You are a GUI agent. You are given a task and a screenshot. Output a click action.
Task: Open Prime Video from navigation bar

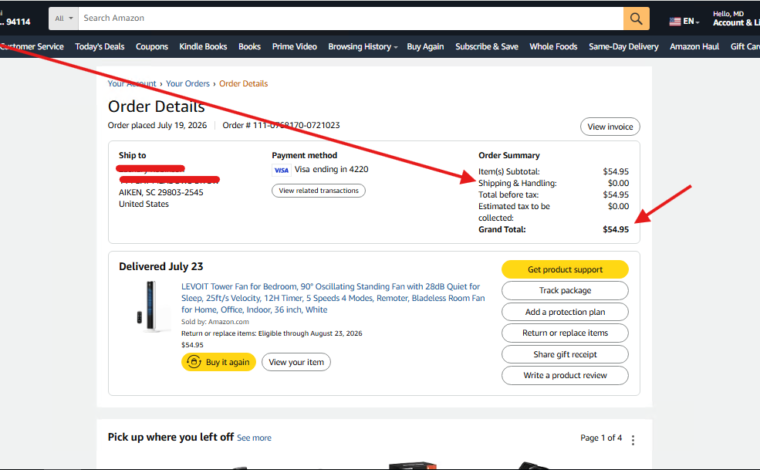tap(294, 47)
